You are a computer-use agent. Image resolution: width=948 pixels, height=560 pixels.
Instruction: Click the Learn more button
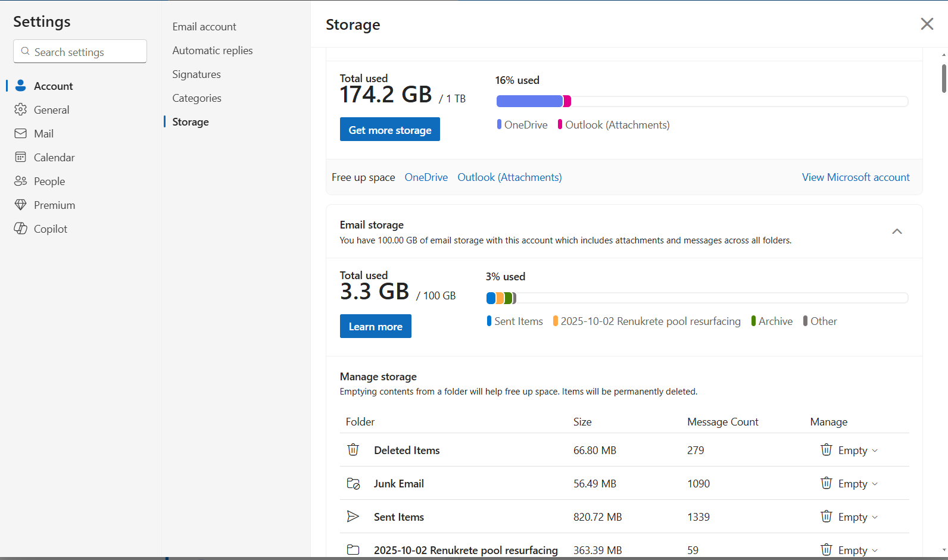[376, 326]
